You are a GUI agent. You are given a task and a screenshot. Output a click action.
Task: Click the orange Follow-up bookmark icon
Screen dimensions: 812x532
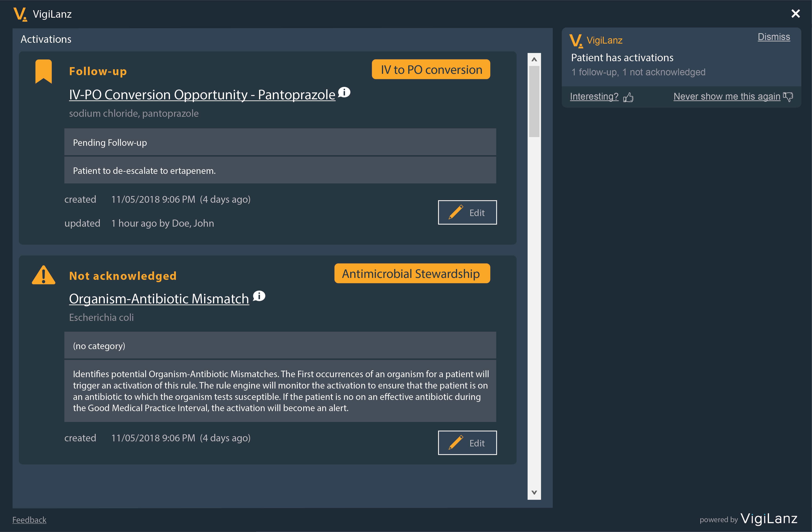pos(44,71)
